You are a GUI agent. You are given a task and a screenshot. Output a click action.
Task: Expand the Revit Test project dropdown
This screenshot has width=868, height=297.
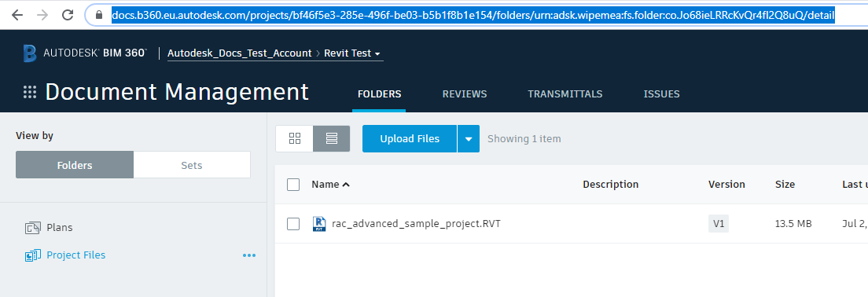tap(352, 53)
